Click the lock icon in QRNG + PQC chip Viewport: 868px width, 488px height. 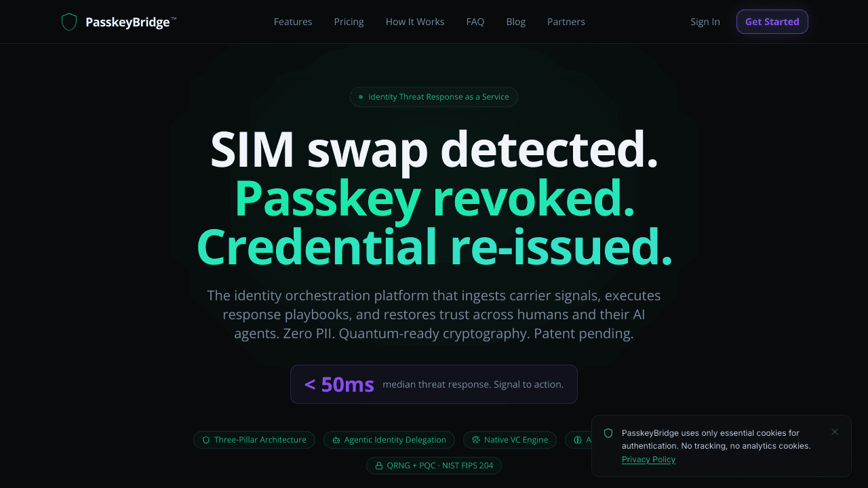(379, 466)
